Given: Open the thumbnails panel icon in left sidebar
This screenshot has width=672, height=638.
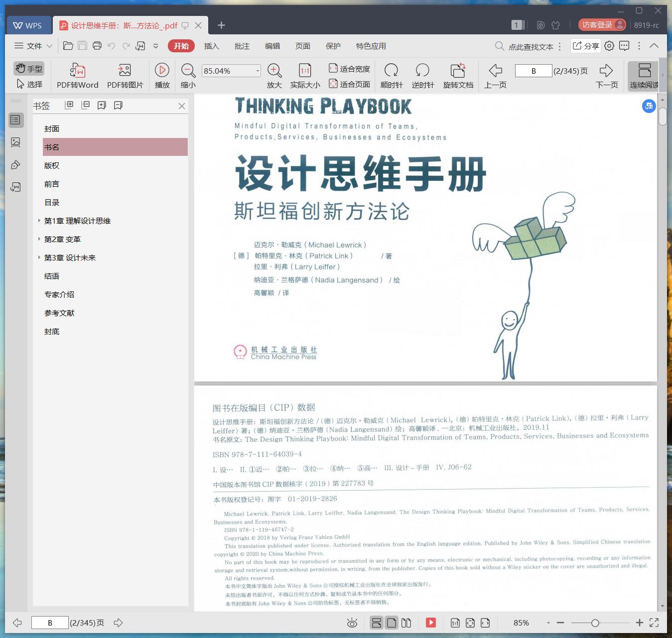Looking at the screenshot, I should pos(16,142).
